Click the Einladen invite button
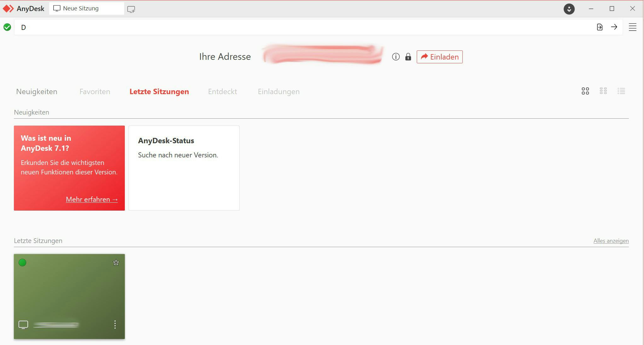 pos(439,57)
